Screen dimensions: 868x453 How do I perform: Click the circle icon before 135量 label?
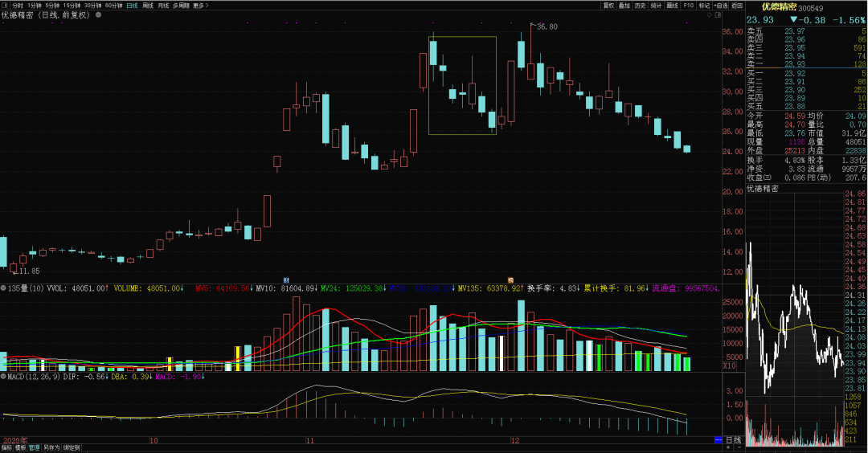click(3, 288)
